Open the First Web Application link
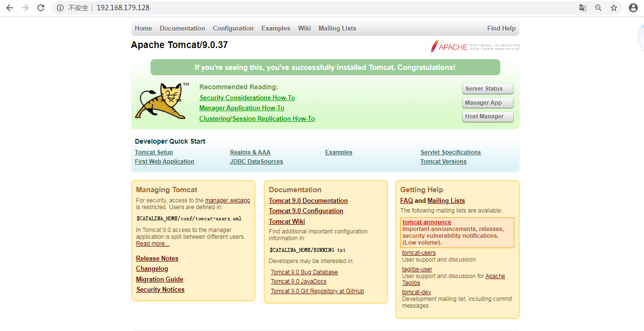The image size is (644, 331). 165,162
